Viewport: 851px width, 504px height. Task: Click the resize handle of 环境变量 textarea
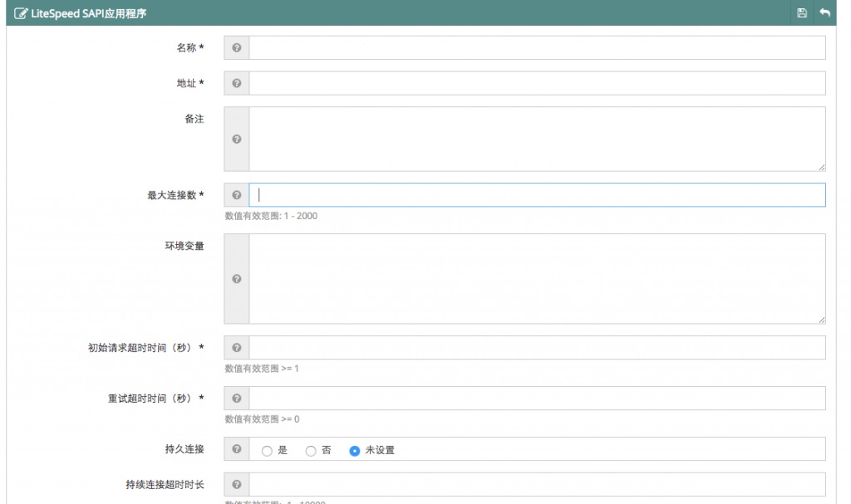coord(822,321)
